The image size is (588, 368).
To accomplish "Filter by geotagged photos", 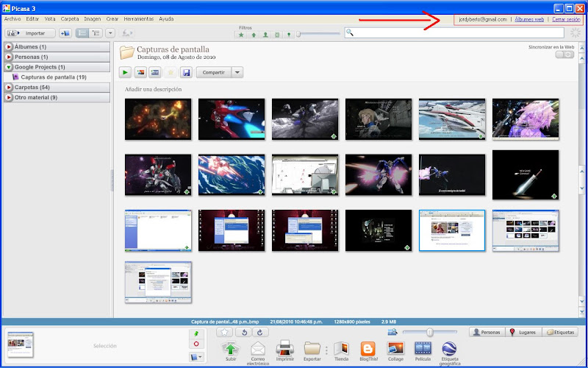I will pyautogui.click(x=289, y=35).
